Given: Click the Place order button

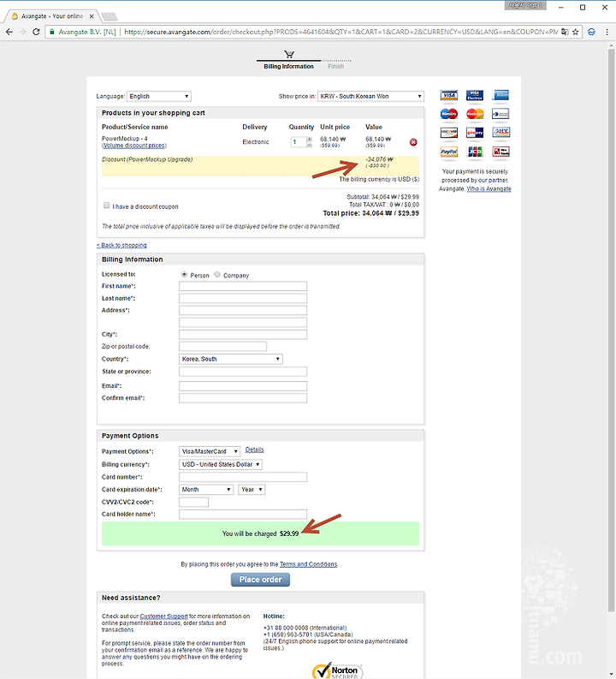Looking at the screenshot, I should point(260,580).
